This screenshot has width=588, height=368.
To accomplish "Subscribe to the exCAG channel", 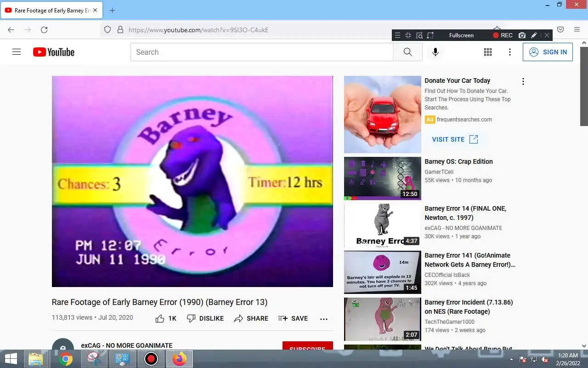I will tap(308, 347).
